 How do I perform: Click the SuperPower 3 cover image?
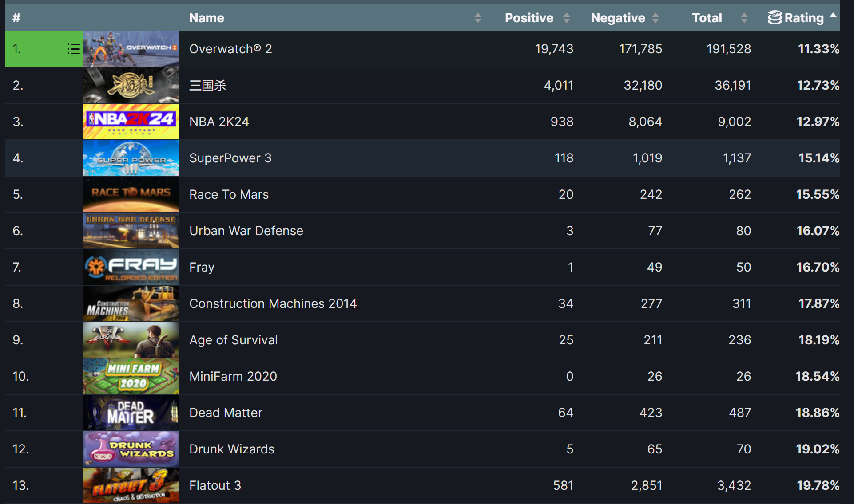131,158
